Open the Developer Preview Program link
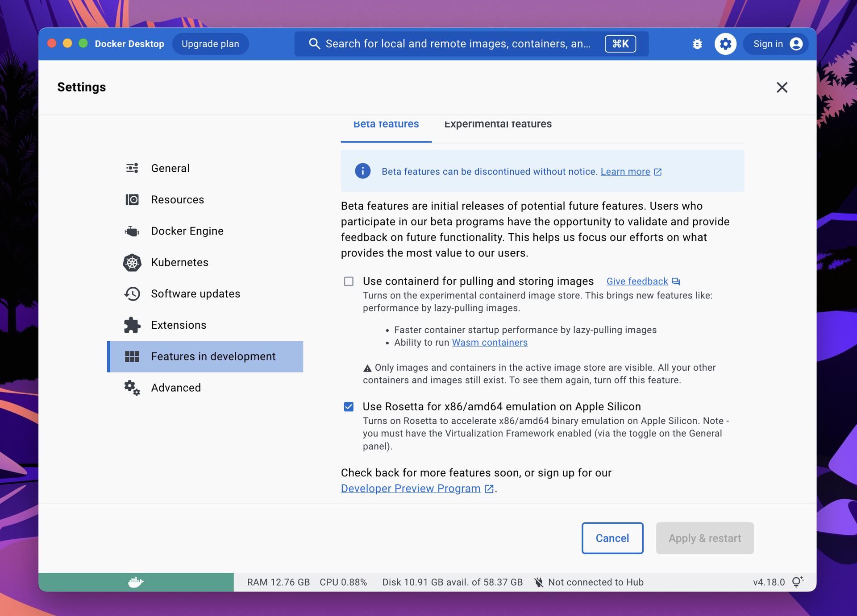 tap(411, 488)
